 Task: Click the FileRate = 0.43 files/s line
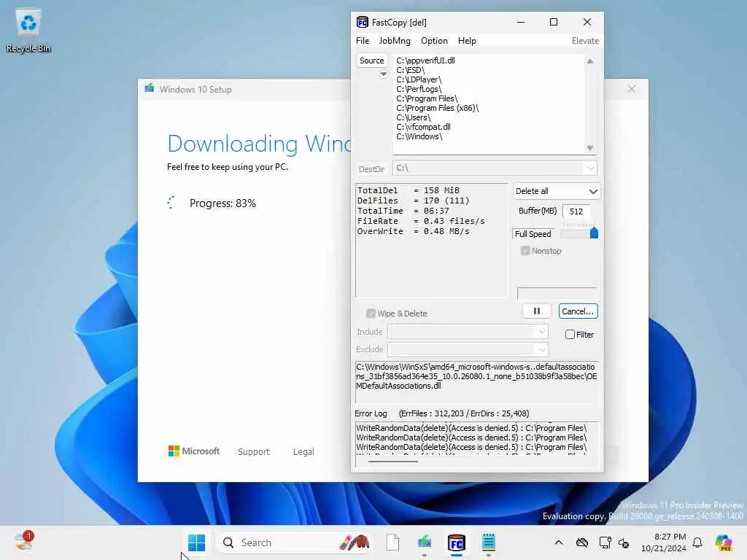(421, 221)
